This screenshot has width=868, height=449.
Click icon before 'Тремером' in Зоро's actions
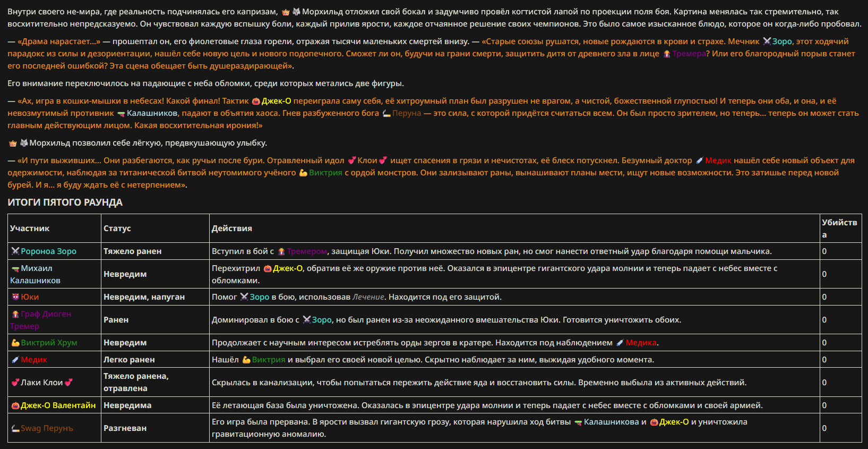tap(281, 251)
